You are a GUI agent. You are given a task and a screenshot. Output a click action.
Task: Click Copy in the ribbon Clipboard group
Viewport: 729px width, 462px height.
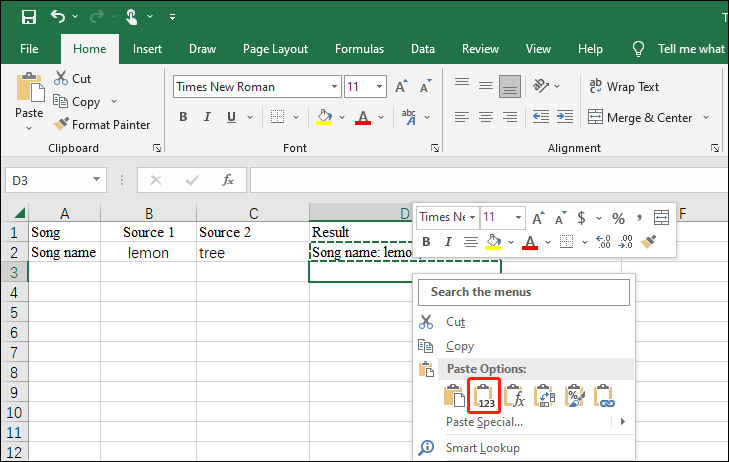[x=77, y=101]
